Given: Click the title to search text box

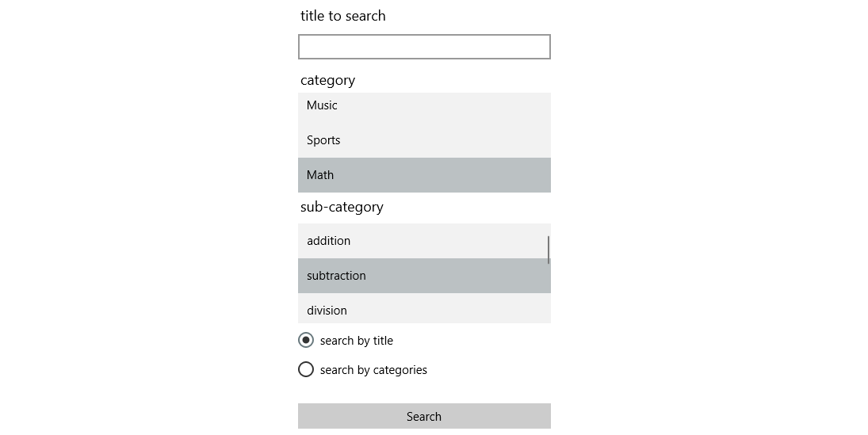Looking at the screenshot, I should [424, 47].
